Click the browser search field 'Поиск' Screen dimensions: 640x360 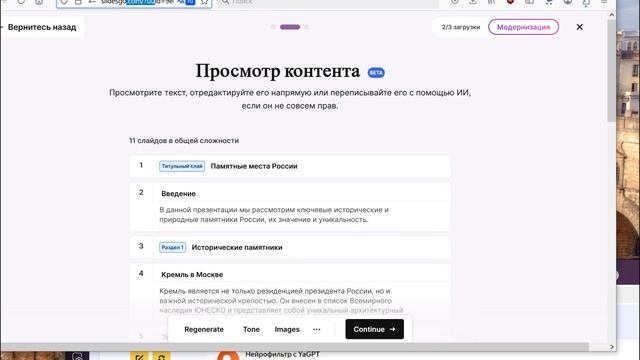(329, 2)
